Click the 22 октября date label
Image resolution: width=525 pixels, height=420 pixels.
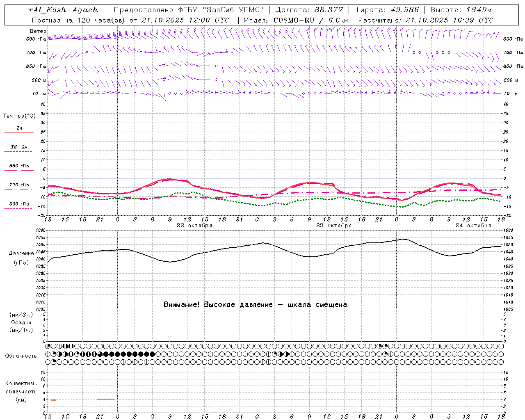click(194, 226)
